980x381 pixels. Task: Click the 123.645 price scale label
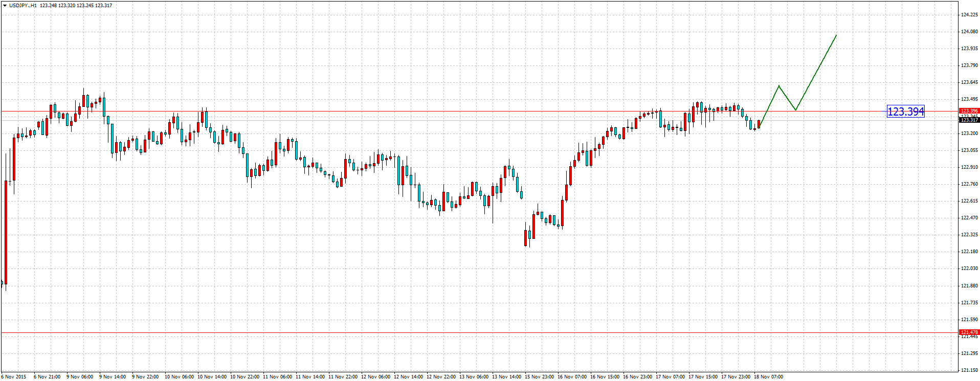click(x=969, y=82)
